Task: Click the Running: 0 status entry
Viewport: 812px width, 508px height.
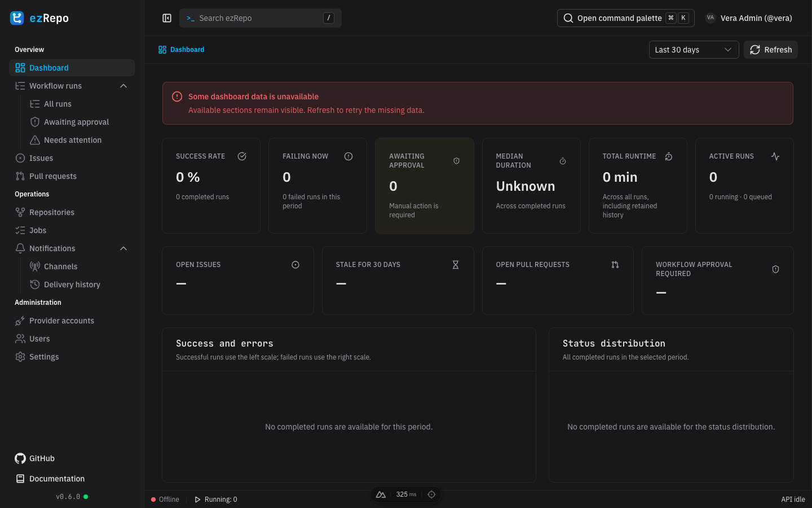Action: click(215, 500)
